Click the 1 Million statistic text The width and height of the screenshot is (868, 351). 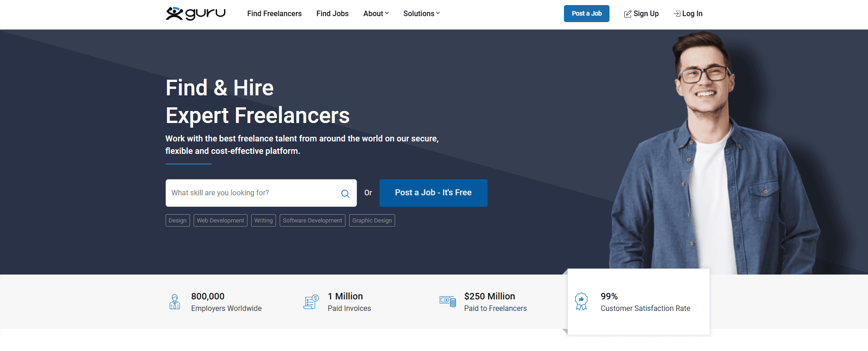[345, 296]
